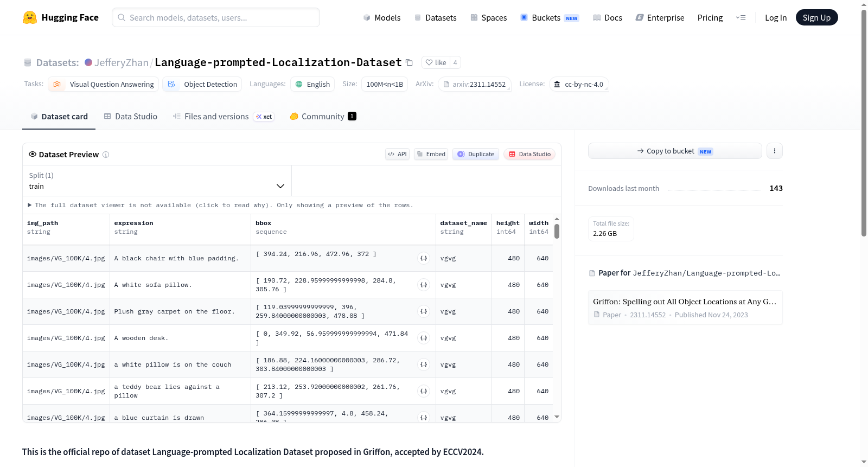
Task: Click the info icon beside Dataset Preview
Action: [x=106, y=155]
